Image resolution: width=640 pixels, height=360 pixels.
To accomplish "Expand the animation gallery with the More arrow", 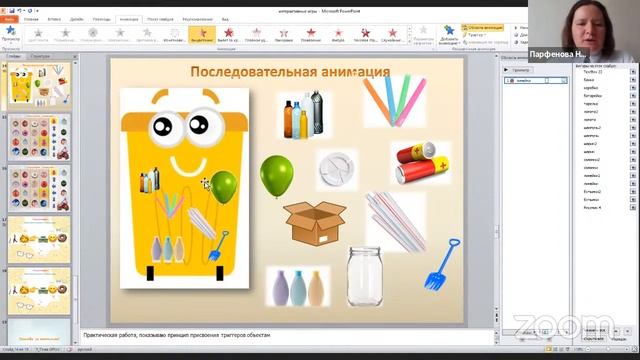I will tap(409, 42).
